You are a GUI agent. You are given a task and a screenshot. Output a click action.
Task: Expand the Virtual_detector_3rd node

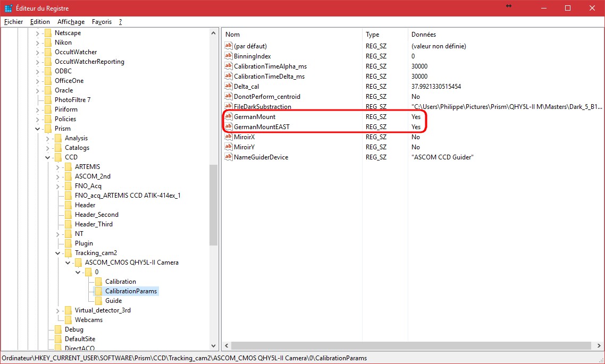pos(58,310)
